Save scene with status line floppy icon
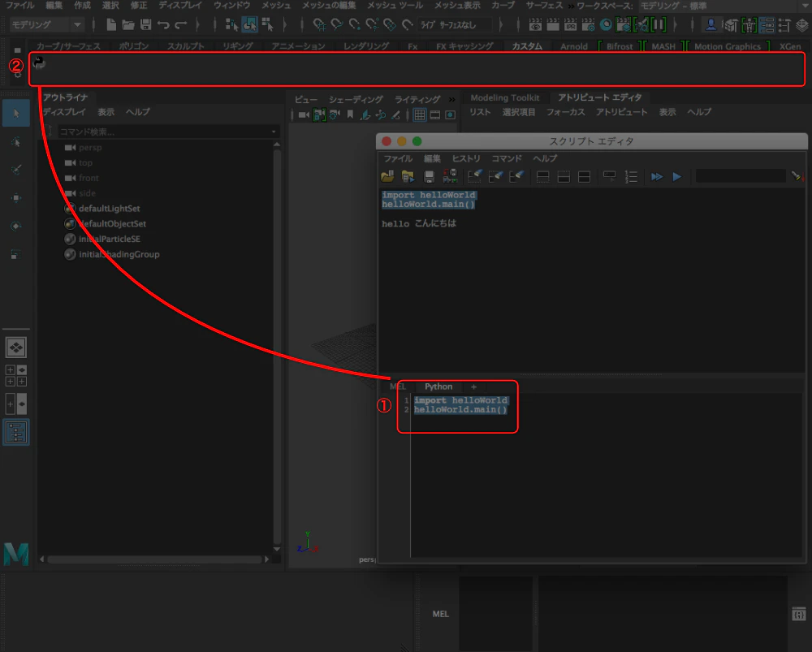This screenshot has height=652, width=812. (x=145, y=24)
